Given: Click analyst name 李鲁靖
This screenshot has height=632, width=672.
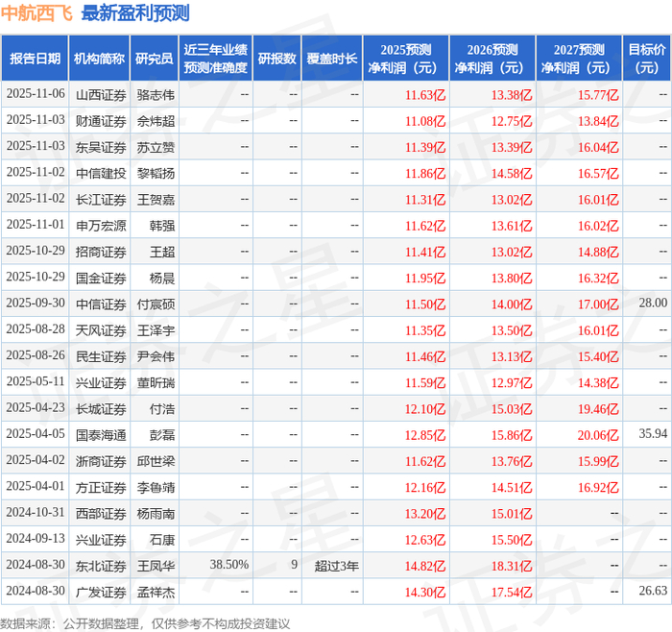Looking at the screenshot, I should 156,487.
